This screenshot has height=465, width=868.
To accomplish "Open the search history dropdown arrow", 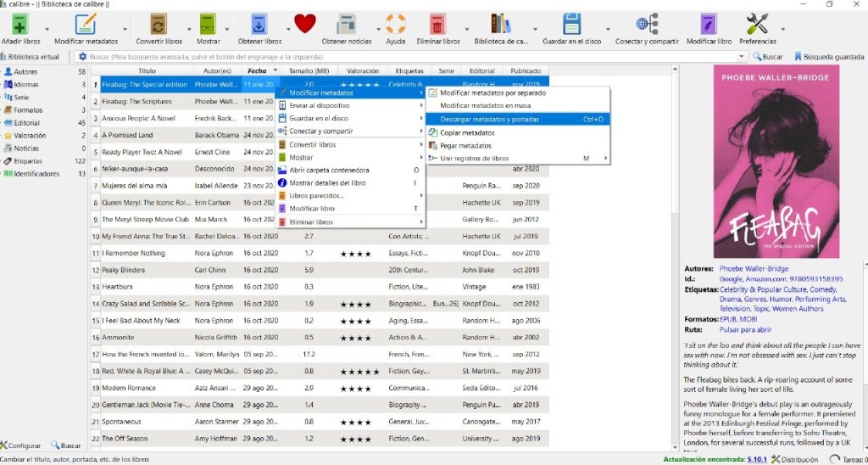I will pyautogui.click(x=743, y=57).
